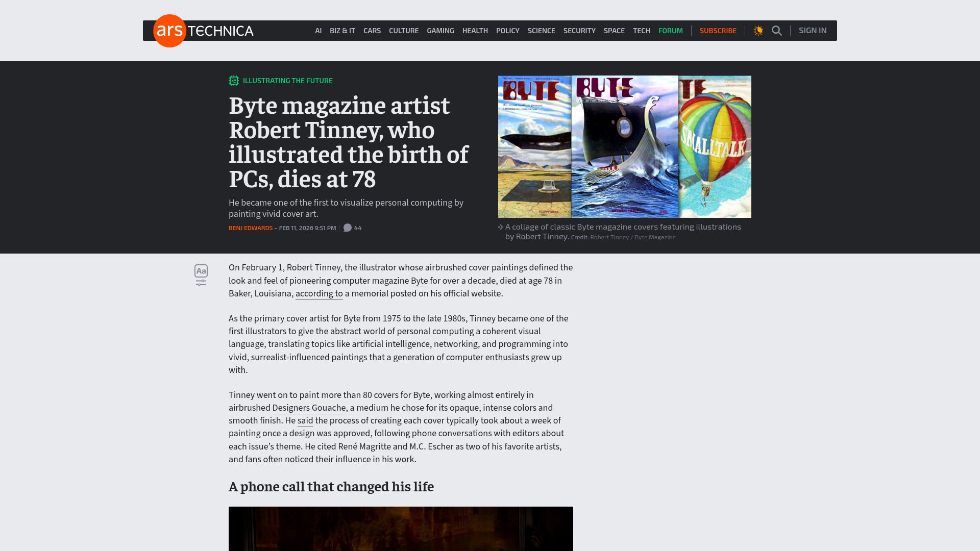Click the Ars Technica logo
The image size is (980, 551).
coord(203,31)
